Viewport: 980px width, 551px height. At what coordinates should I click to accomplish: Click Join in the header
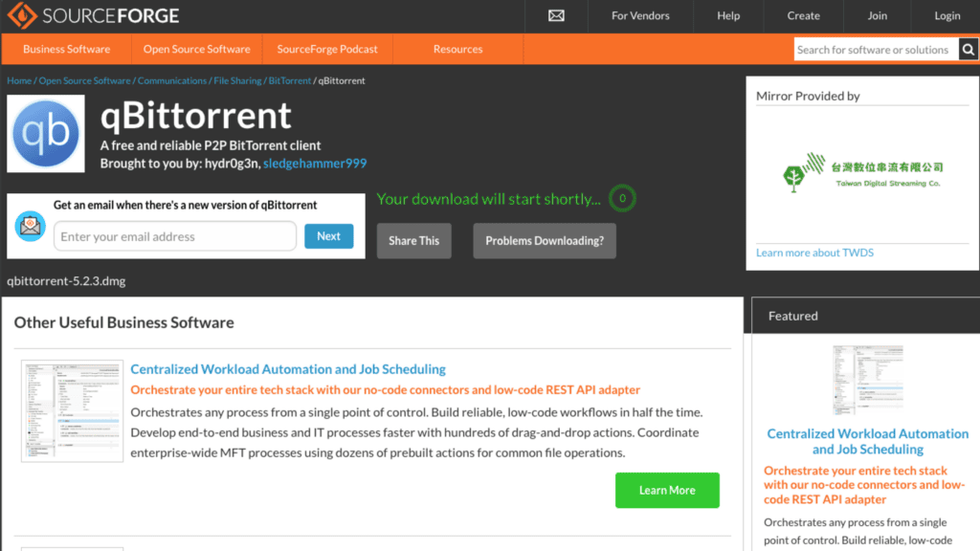tap(877, 15)
